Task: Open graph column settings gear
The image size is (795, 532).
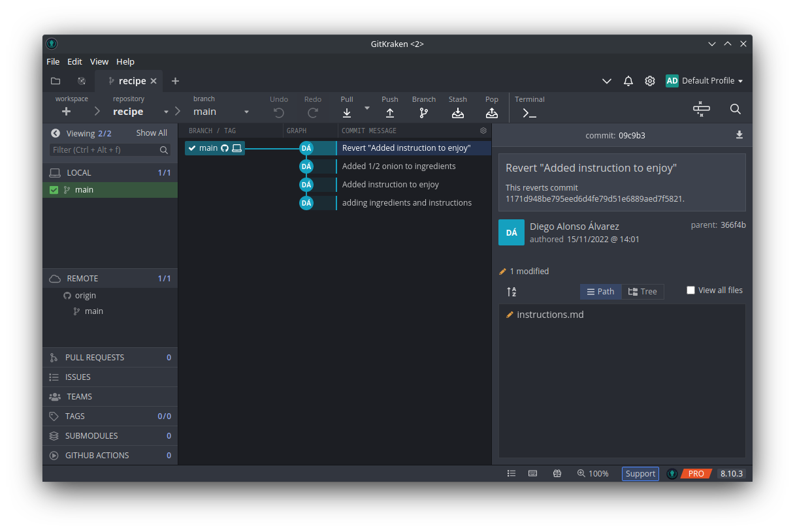Action: [483, 131]
